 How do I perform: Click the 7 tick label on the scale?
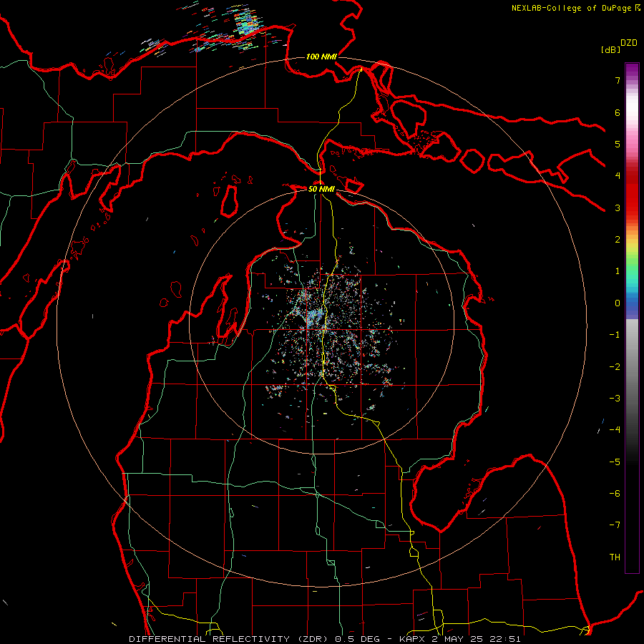click(618, 80)
